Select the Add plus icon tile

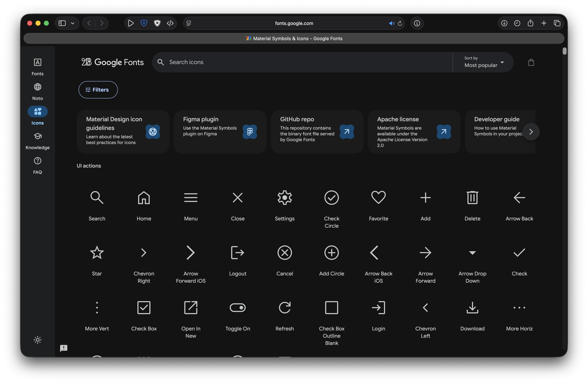click(x=425, y=197)
